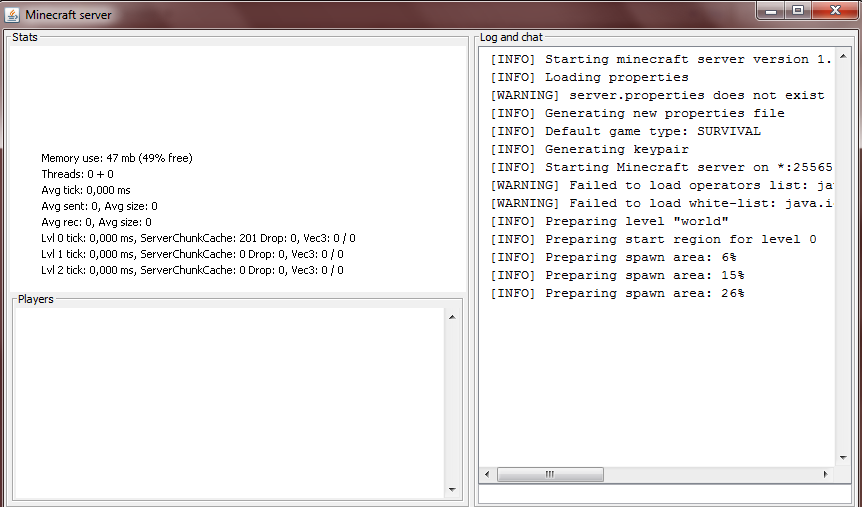Screen dimensions: 862x507
Task: Close the Minecraft server window
Action: (x=836, y=10)
